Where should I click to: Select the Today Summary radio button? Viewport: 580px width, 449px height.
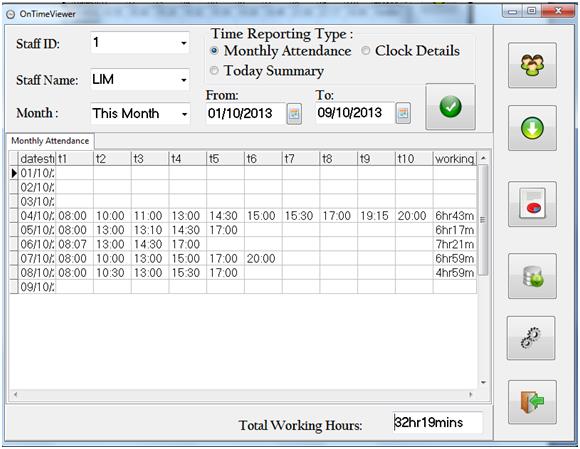point(214,70)
